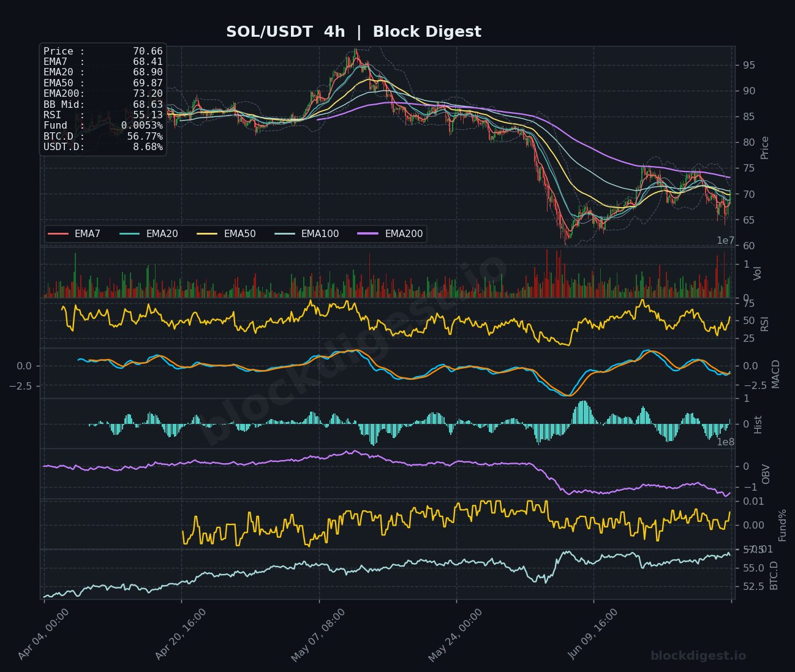Click the May 07, 08:00 date label
The width and height of the screenshot is (795, 672).
318,635
